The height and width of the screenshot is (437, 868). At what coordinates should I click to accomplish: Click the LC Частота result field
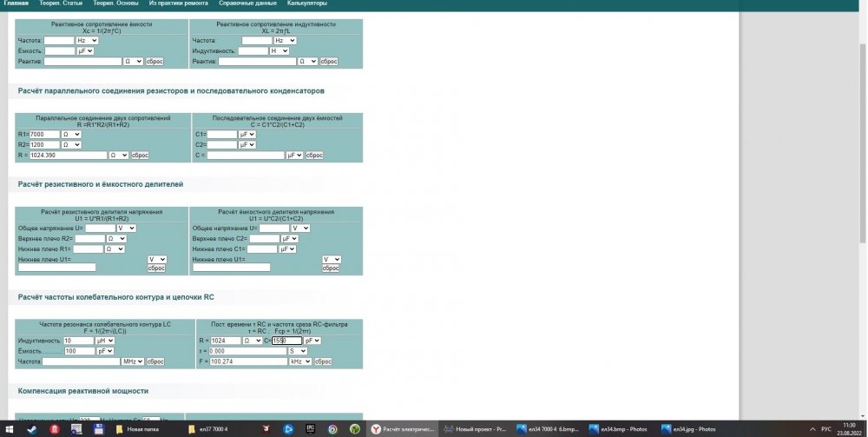pos(82,361)
